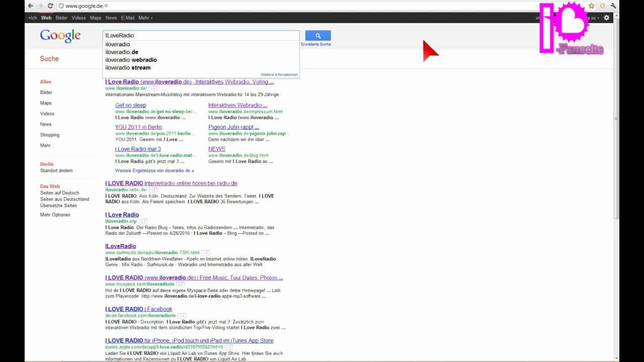Open Maps in the top black bar
Image resolution: width=644 pixels, height=362 pixels.
pos(96,18)
